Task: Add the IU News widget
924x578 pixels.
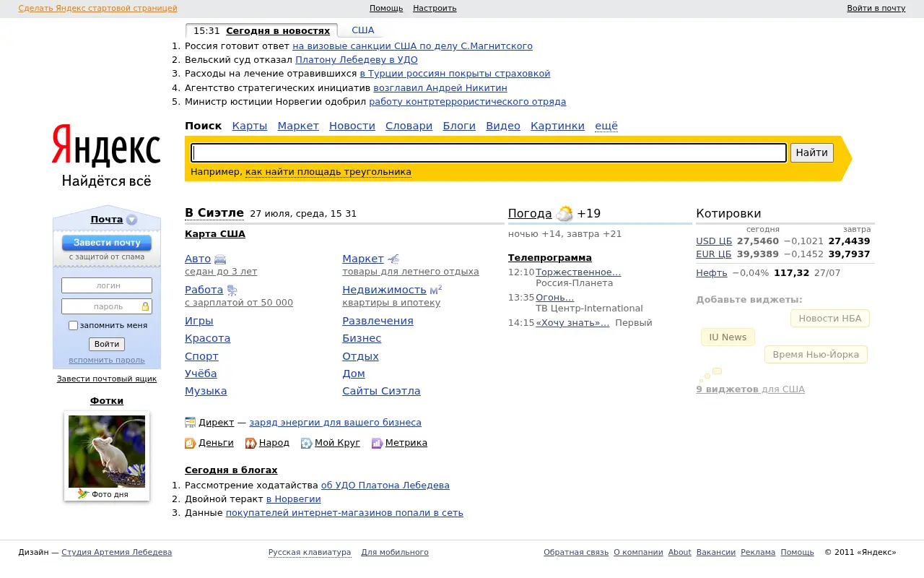Action: click(x=728, y=337)
